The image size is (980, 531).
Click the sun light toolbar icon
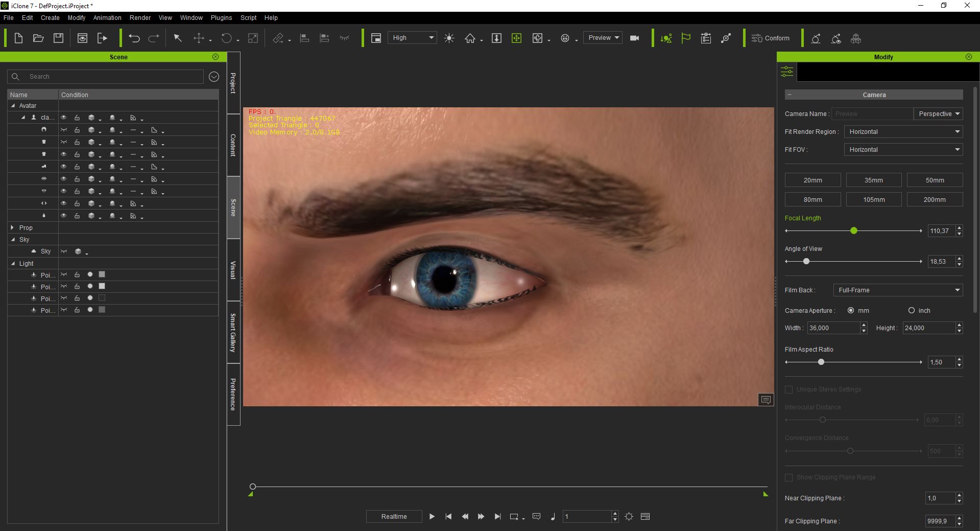(x=449, y=38)
